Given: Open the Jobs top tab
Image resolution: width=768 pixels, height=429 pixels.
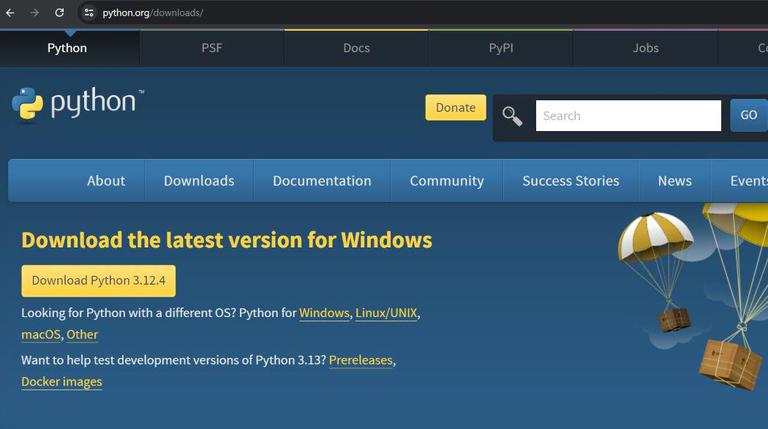Looking at the screenshot, I should click(x=646, y=48).
